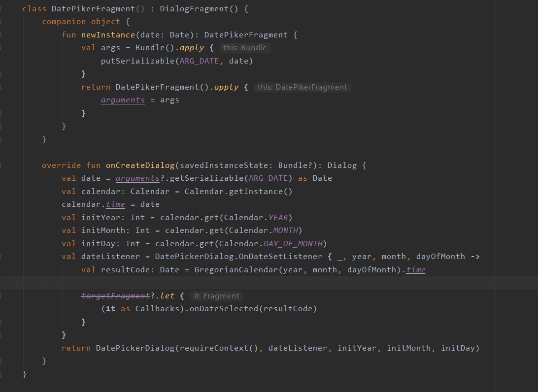The width and height of the screenshot is (538, 392).
Task: Click the 'this: Bundle' inlay hint
Action: tap(245, 48)
